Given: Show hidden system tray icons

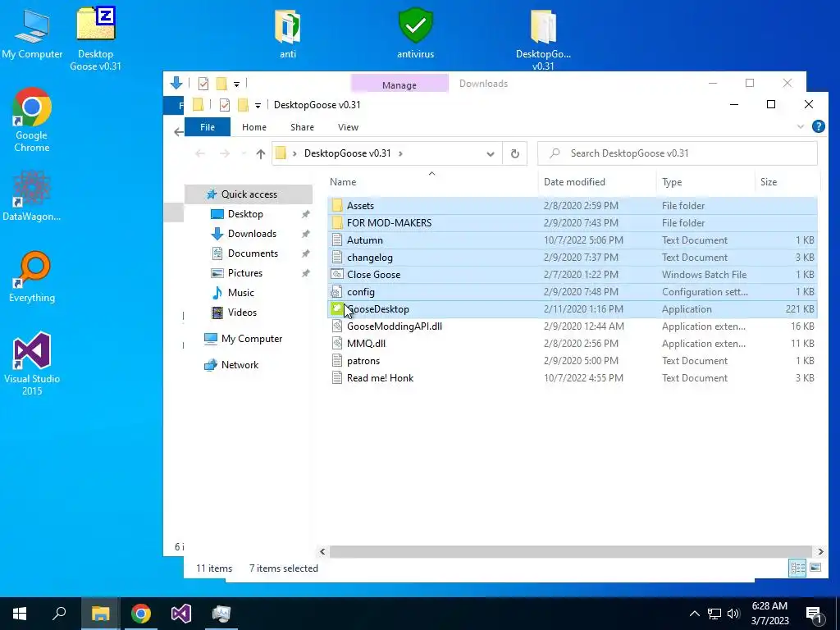Looking at the screenshot, I should point(694,614).
